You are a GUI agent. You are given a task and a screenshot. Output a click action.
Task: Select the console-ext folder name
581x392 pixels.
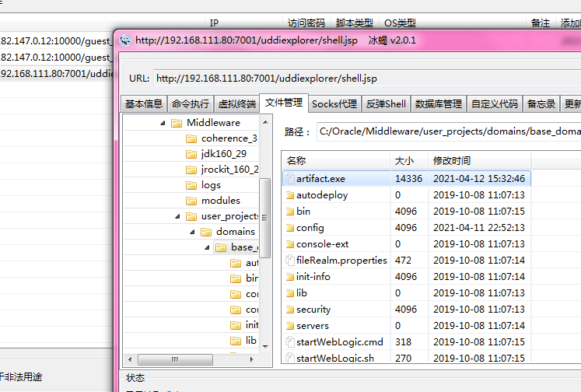pos(322,244)
